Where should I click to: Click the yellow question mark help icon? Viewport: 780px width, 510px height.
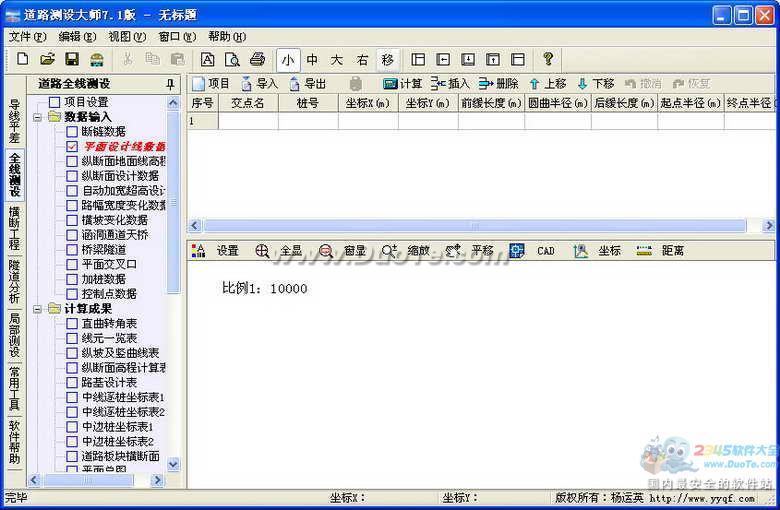(547, 60)
